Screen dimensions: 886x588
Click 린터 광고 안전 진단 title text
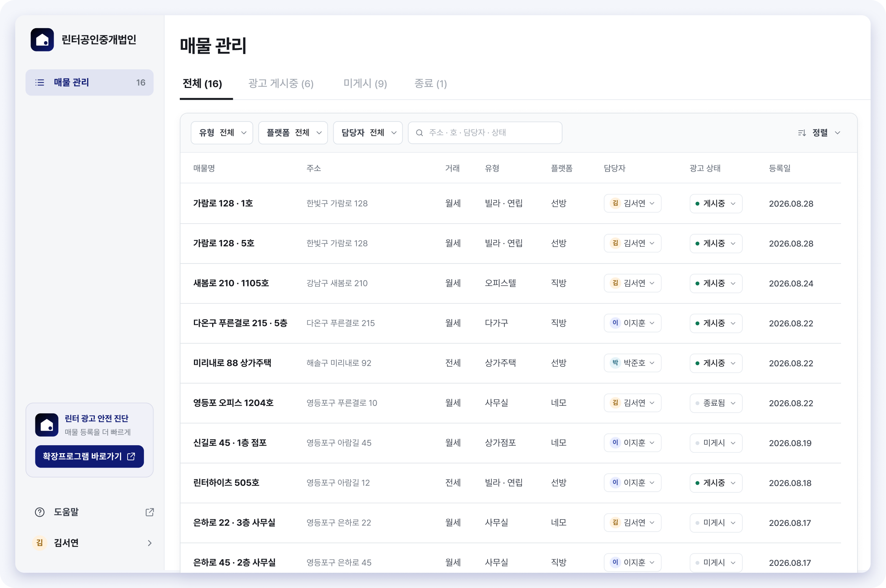coord(97,419)
